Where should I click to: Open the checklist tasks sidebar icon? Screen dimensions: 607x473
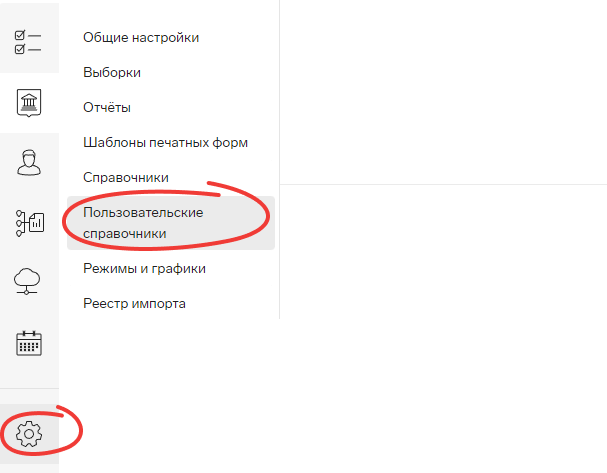click(28, 42)
